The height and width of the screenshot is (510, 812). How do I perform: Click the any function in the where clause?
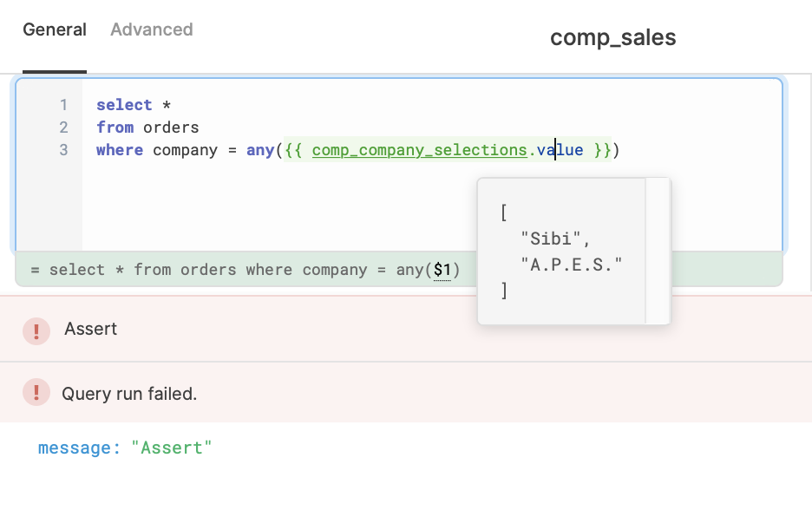[260, 149]
